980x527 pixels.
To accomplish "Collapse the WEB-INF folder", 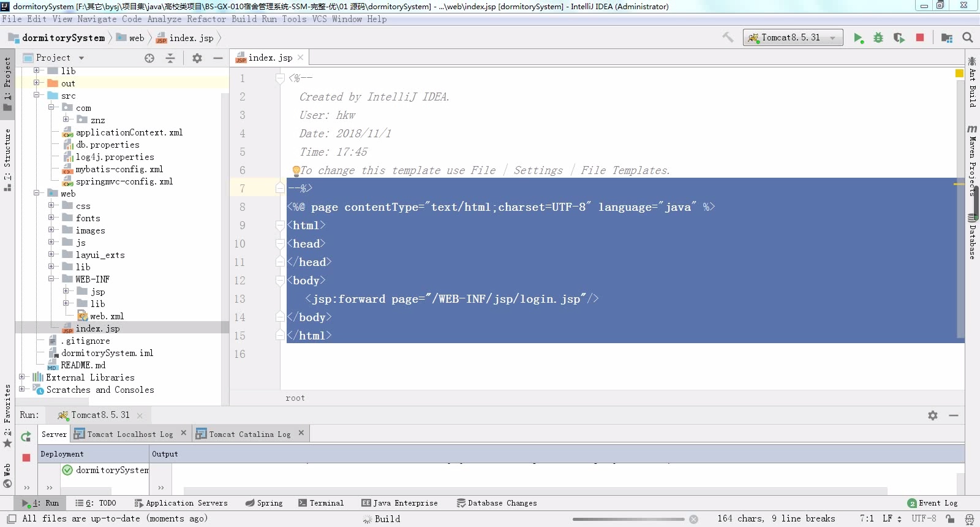I will 52,279.
